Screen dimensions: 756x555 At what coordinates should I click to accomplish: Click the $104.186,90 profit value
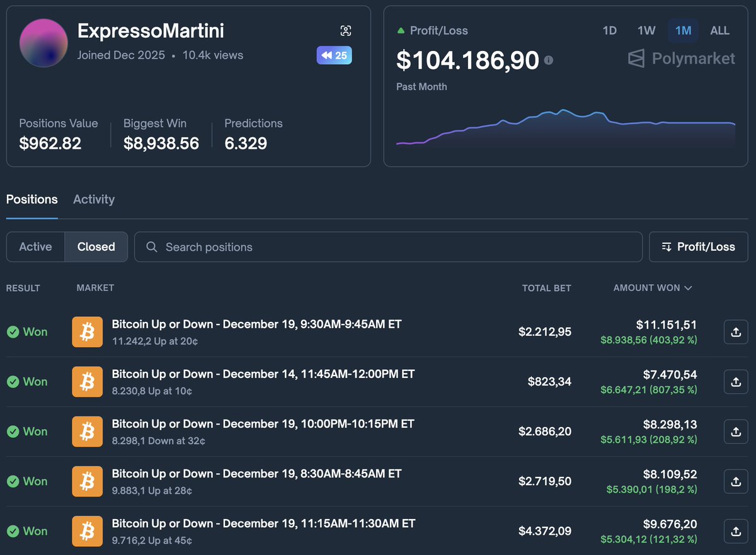point(467,60)
